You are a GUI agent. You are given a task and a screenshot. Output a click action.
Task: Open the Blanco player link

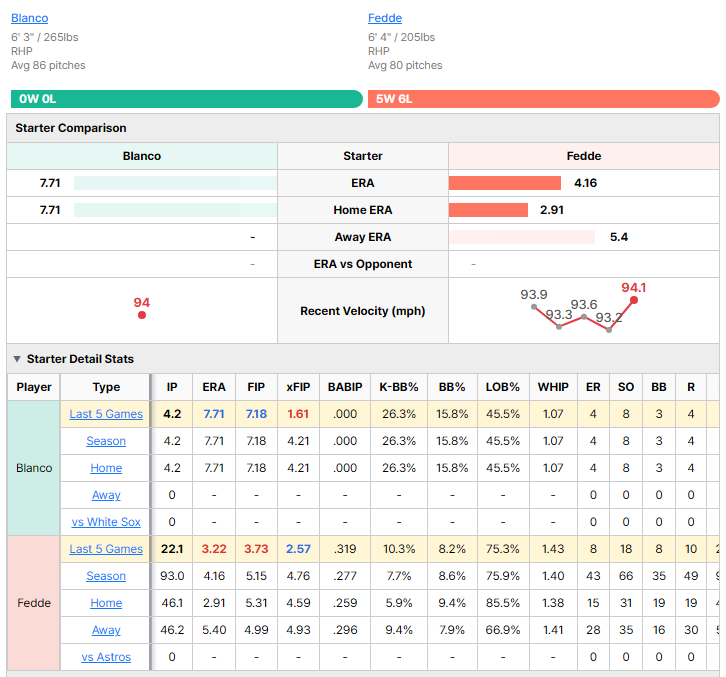coord(30,18)
